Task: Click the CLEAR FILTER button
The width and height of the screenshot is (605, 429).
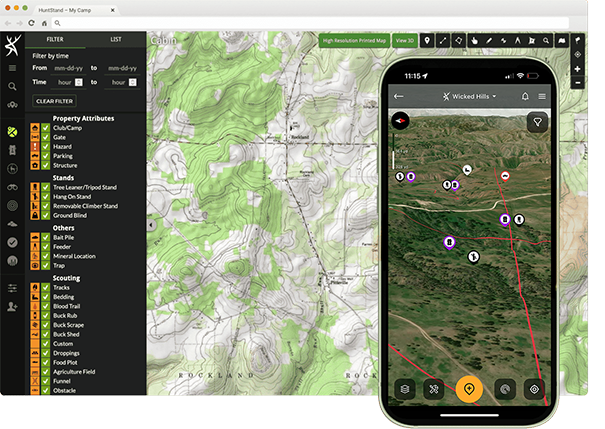Action: (54, 101)
